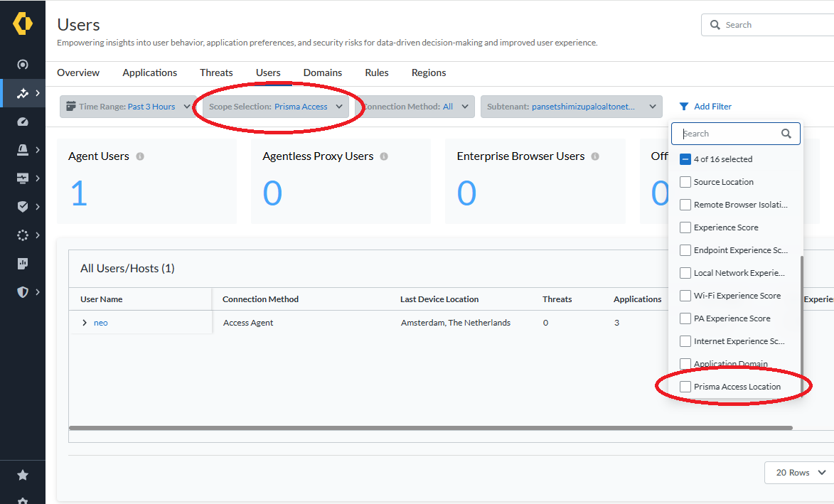Image resolution: width=834 pixels, height=504 pixels.
Task: Open the Scope Selection dropdown
Action: pos(276,107)
